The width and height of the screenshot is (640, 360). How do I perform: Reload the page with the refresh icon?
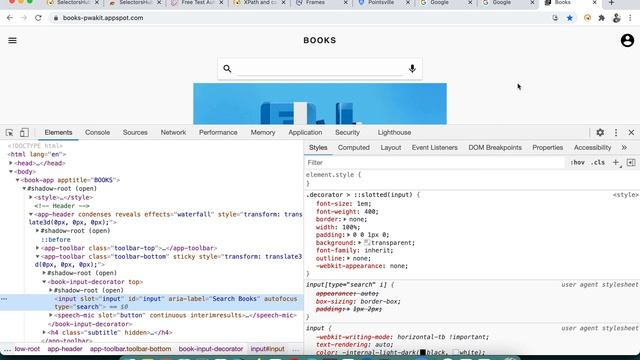pyautogui.click(x=38, y=18)
